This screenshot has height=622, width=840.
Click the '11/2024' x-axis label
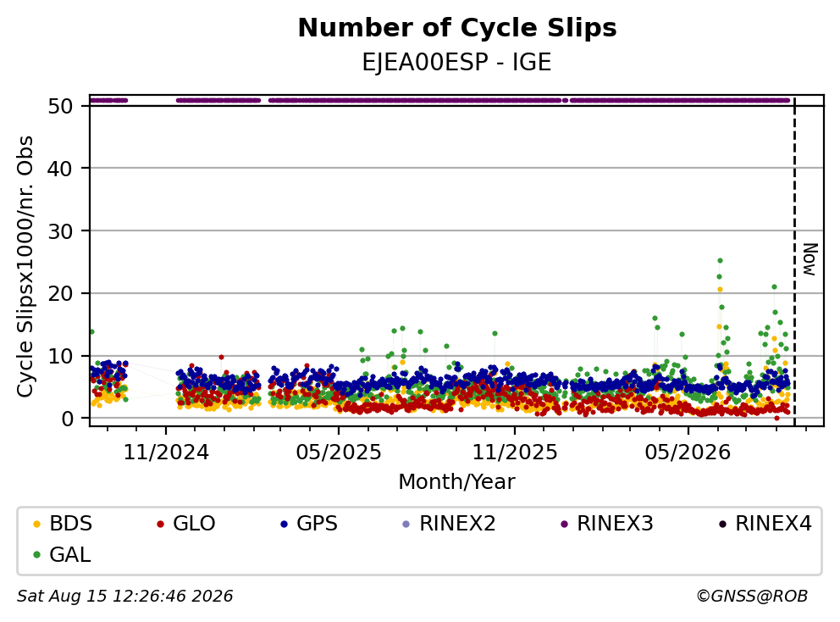pos(166,453)
